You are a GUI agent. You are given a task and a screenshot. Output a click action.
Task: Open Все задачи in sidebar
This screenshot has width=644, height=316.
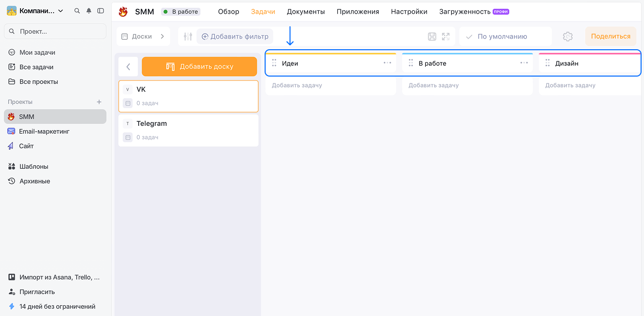(x=55, y=67)
